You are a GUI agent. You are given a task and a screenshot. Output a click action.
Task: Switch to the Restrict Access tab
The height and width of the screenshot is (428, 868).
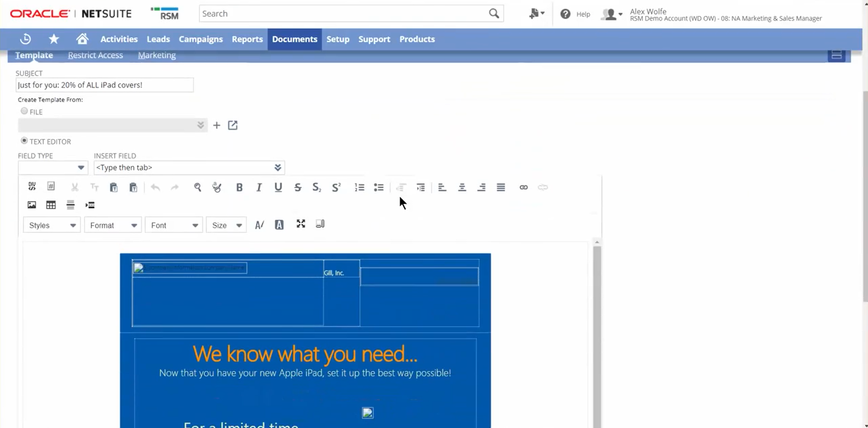(x=95, y=55)
